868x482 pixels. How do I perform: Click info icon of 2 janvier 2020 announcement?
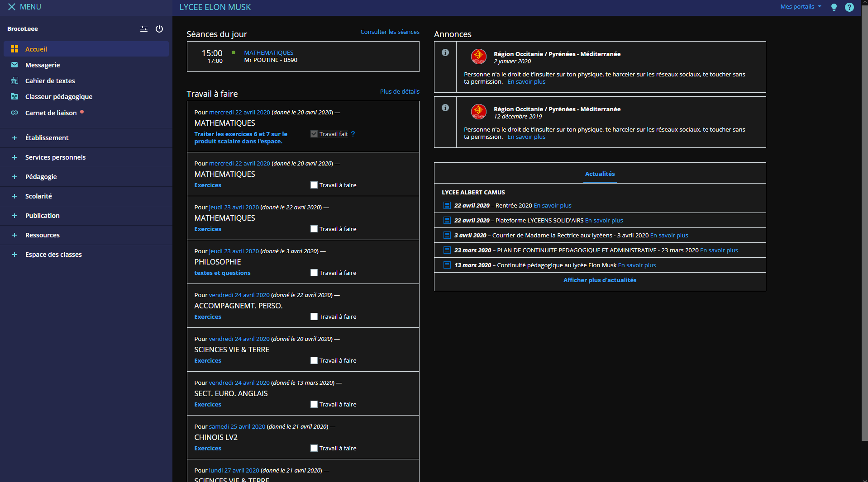(445, 52)
